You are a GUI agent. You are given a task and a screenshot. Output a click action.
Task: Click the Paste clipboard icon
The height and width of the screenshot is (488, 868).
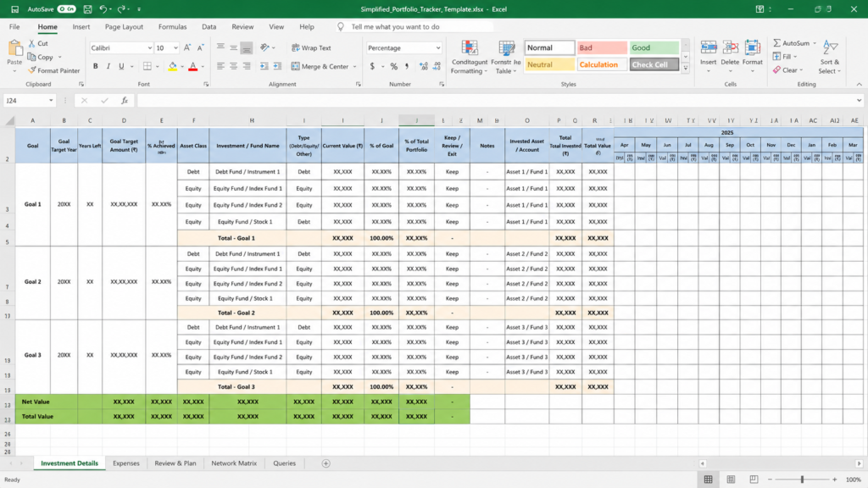(x=14, y=49)
